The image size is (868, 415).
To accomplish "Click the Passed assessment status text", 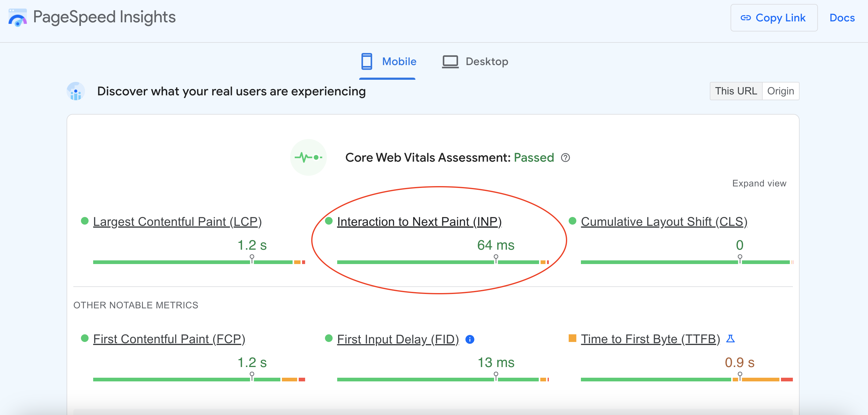I will tap(534, 157).
